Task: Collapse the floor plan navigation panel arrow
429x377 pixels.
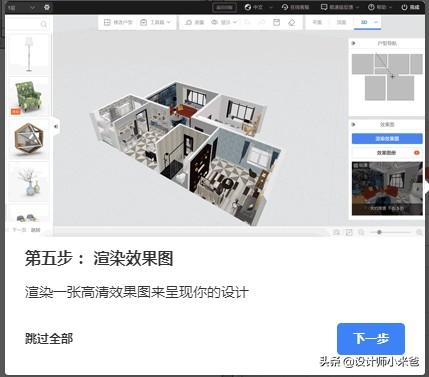Action: coord(354,43)
